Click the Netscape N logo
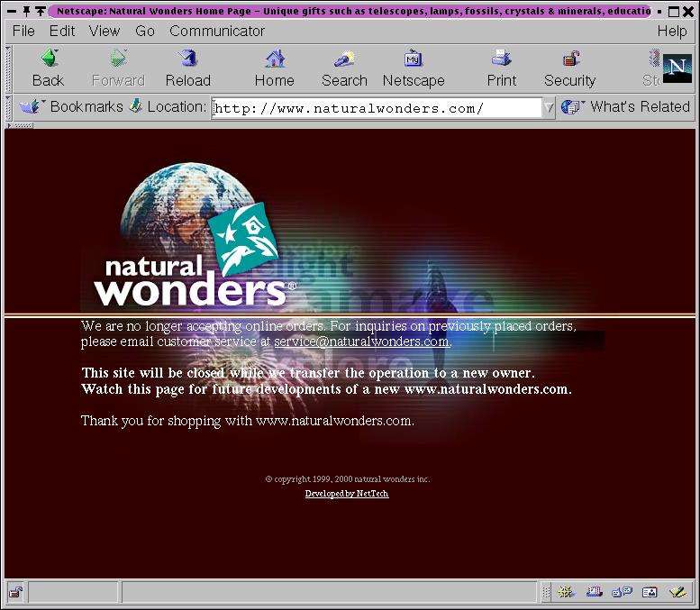 677,68
